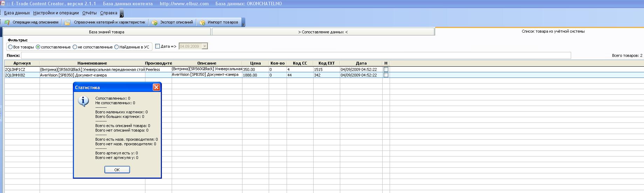Expand the menu bar overflow arrow
This screenshot has height=193, width=644.
click(x=122, y=14)
